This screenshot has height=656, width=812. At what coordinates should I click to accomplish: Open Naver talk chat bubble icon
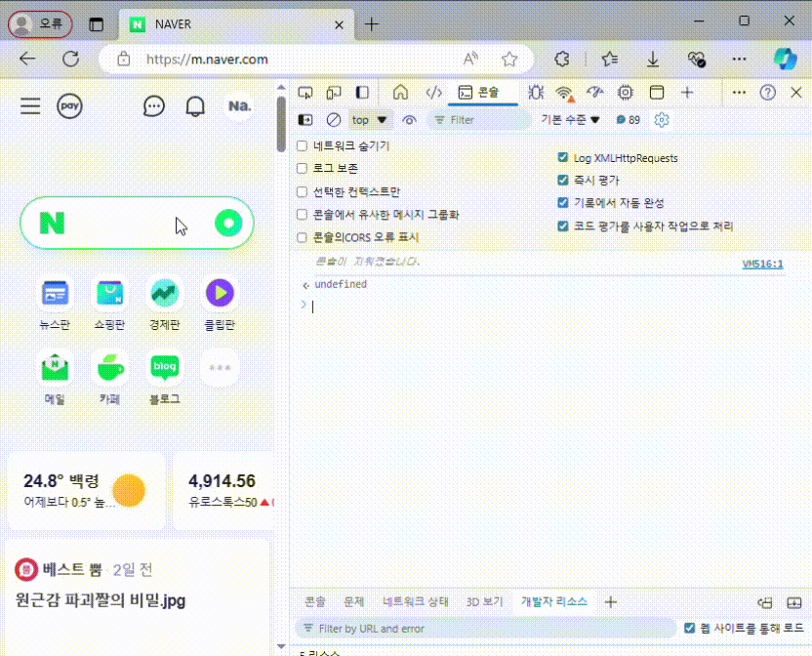click(154, 106)
